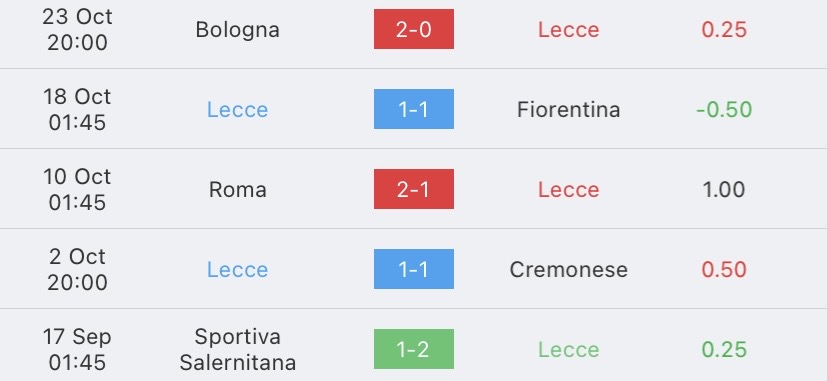Click the blue 1-1 score against Cremonese

[x=414, y=269]
